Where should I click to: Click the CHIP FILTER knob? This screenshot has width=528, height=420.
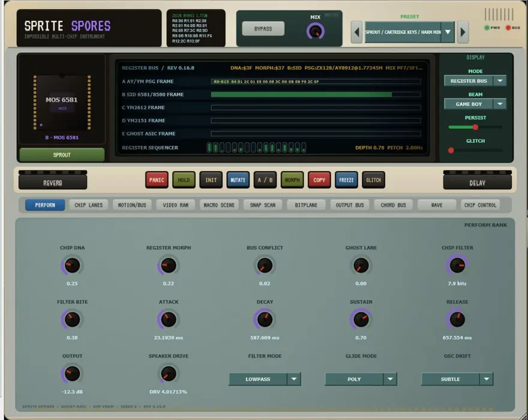[x=457, y=265]
